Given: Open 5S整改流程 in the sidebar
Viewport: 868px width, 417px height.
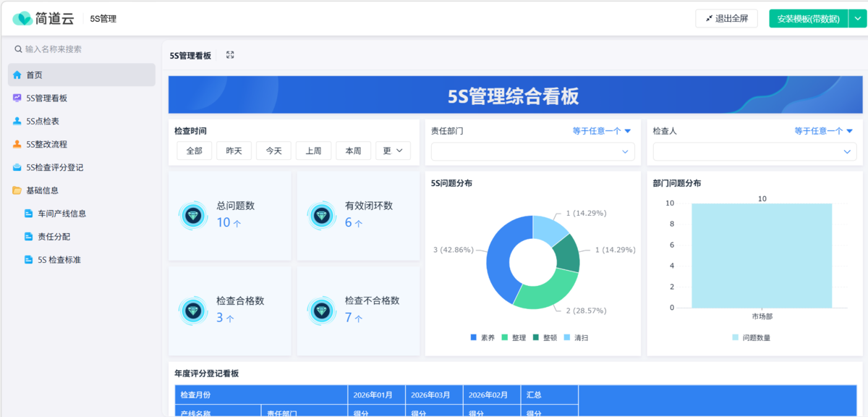Looking at the screenshot, I should coord(82,144).
